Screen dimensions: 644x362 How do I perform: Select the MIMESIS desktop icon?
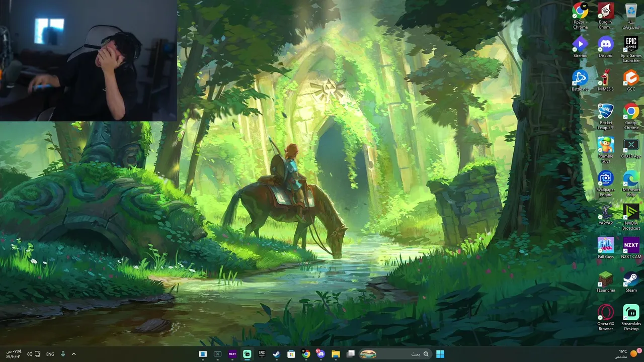pos(606,80)
